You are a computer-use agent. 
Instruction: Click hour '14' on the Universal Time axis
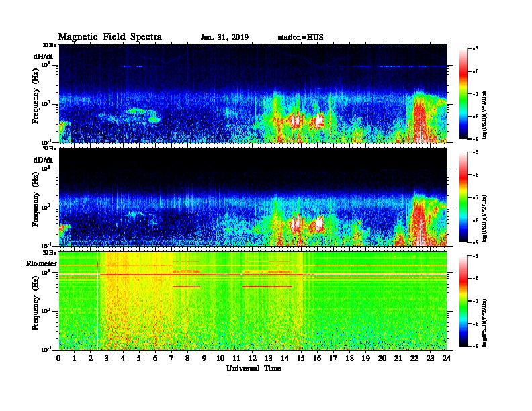click(x=285, y=358)
